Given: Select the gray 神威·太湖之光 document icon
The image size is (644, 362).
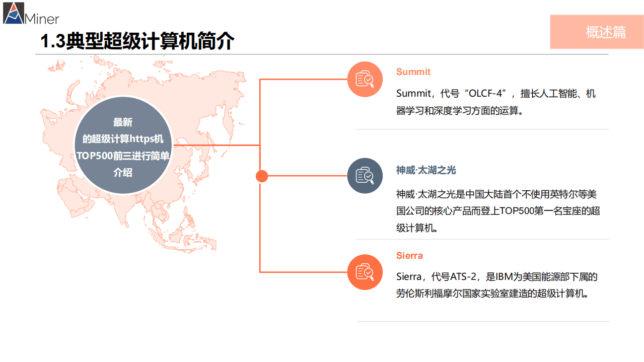Looking at the screenshot, I should click(x=365, y=176).
